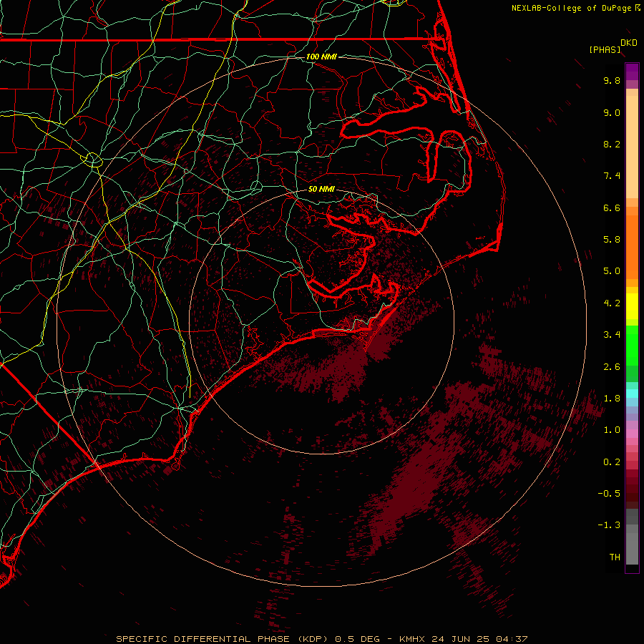Click the 50 NMI range ring label
The image size is (644, 644).
(321, 189)
